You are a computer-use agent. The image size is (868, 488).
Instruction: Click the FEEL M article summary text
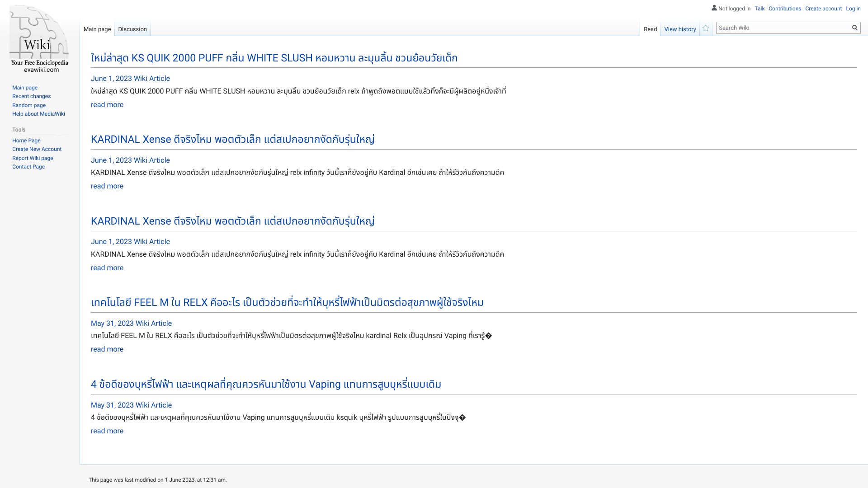click(291, 336)
